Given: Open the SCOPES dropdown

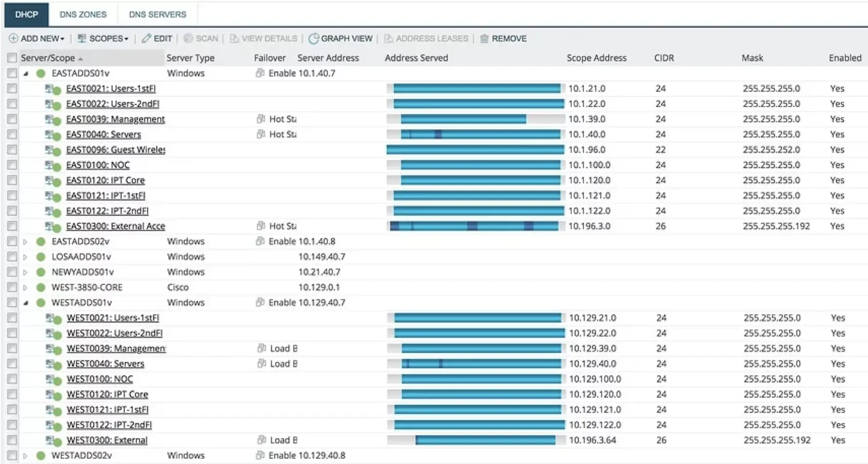Looking at the screenshot, I should [x=102, y=39].
